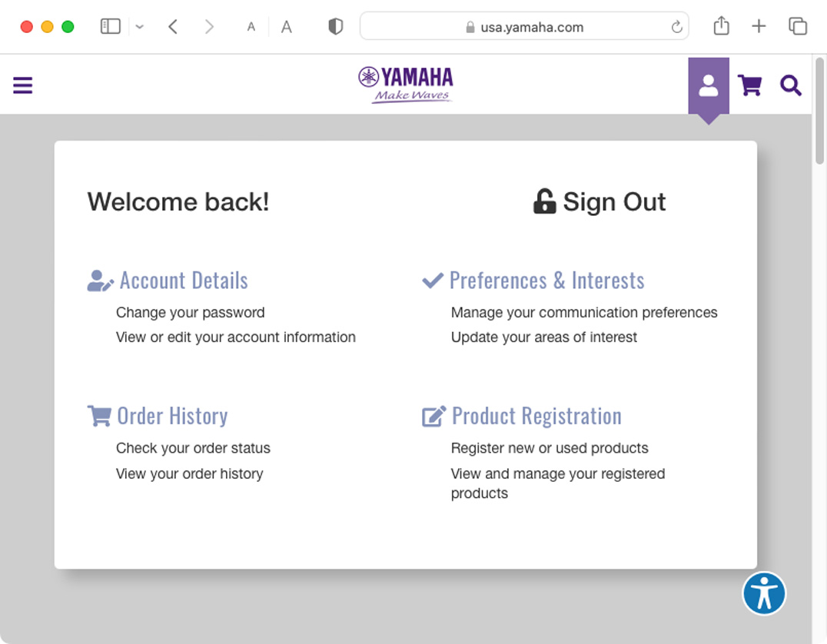Open Account Details section
This screenshot has width=827, height=644.
click(x=183, y=281)
